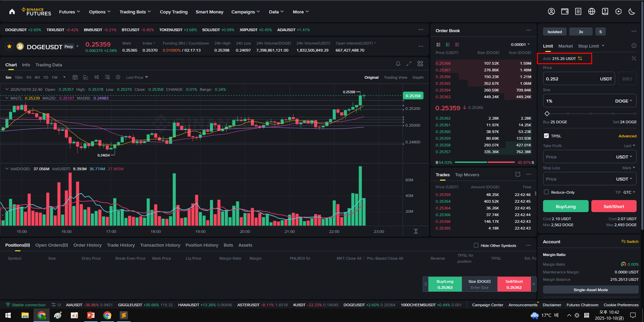
Task: Open the Trade History tab
Action: tap(121, 245)
